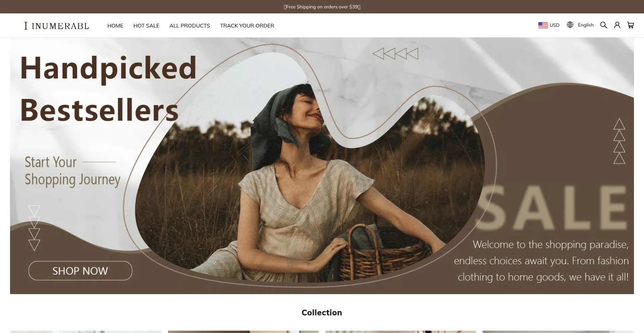644x333 pixels.
Task: Click the left-pointing arrows on banner
Action: [x=395, y=54]
